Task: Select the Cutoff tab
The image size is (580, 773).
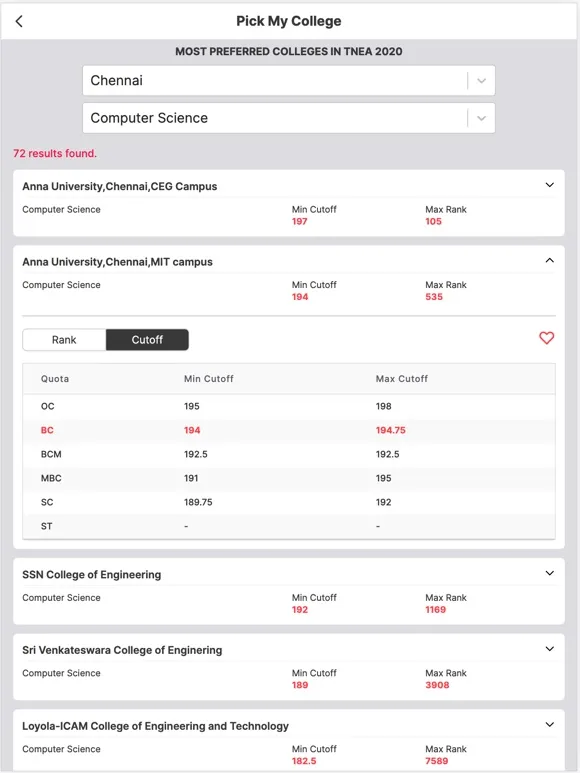Action: pos(147,340)
